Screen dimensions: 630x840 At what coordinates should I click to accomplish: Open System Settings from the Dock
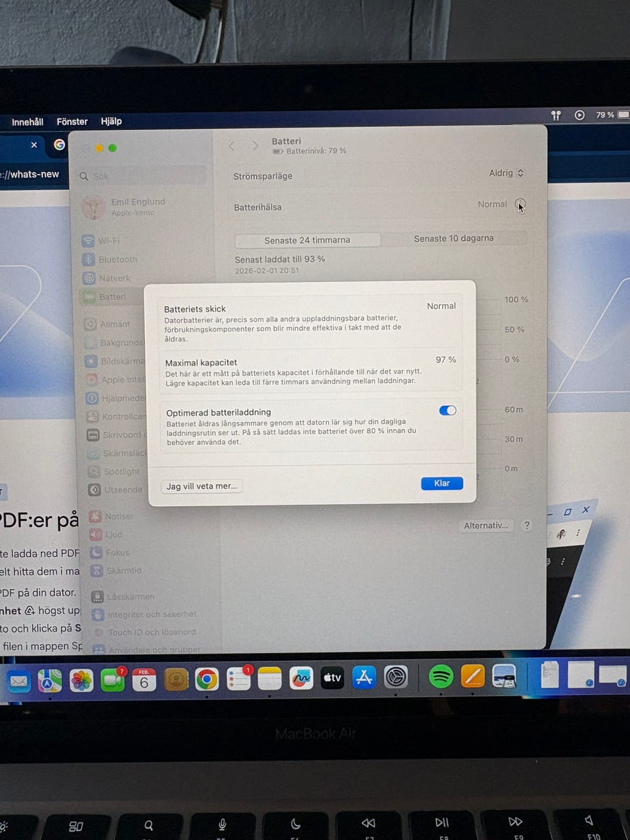point(396,677)
